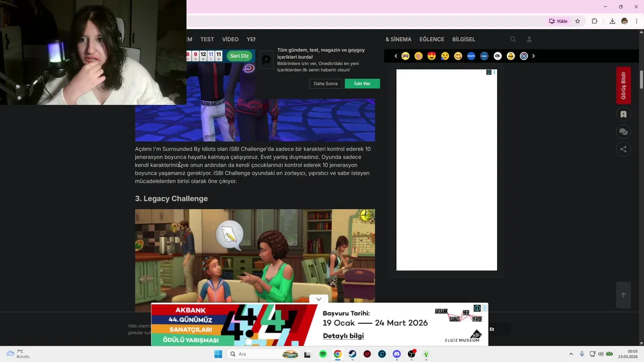This screenshot has height=362, width=644.
Task: Click the back-to-top arrow button
Action: (x=623, y=295)
